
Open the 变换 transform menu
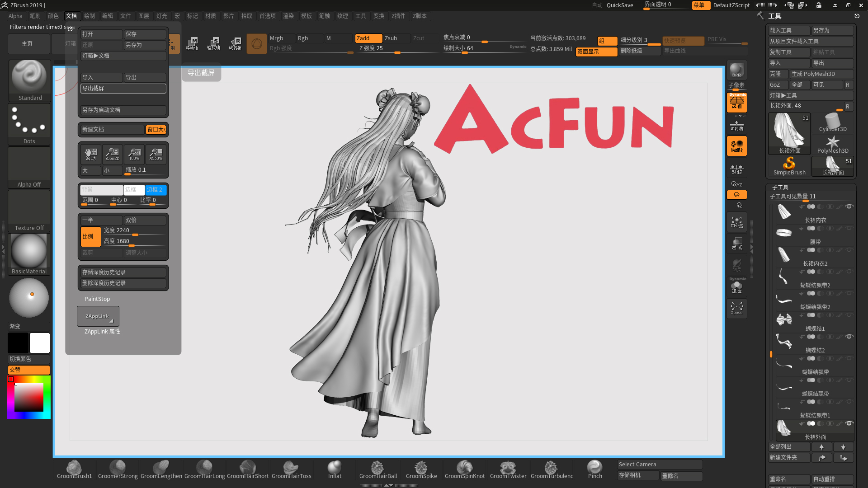click(379, 16)
